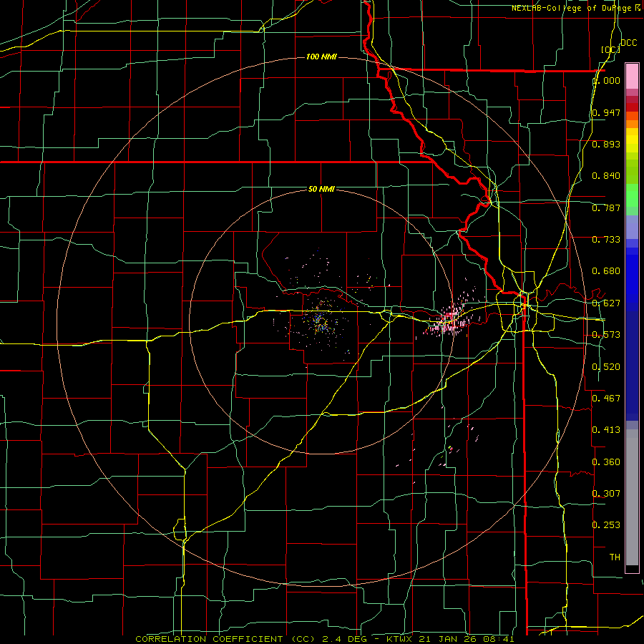The height and width of the screenshot is (644, 644).
Task: Select the 0.253 scale label
Action: coord(606,525)
